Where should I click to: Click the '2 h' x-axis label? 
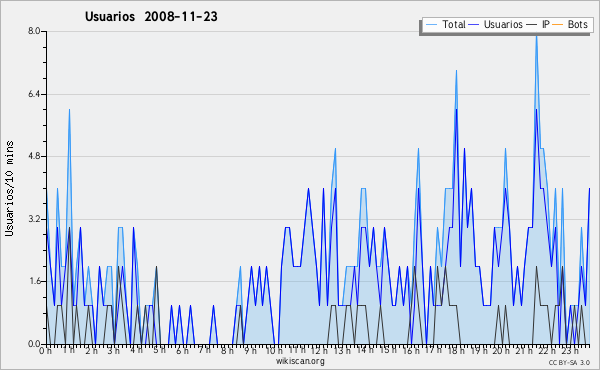91,351
